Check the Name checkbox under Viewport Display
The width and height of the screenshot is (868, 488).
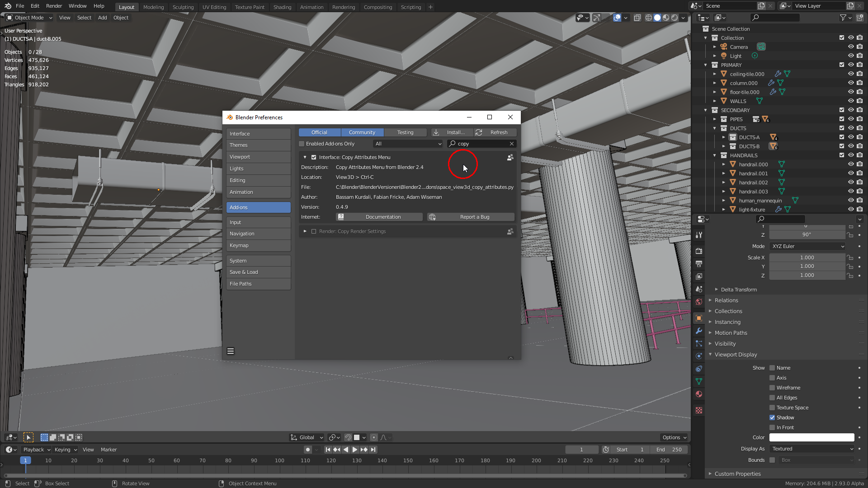click(x=772, y=368)
